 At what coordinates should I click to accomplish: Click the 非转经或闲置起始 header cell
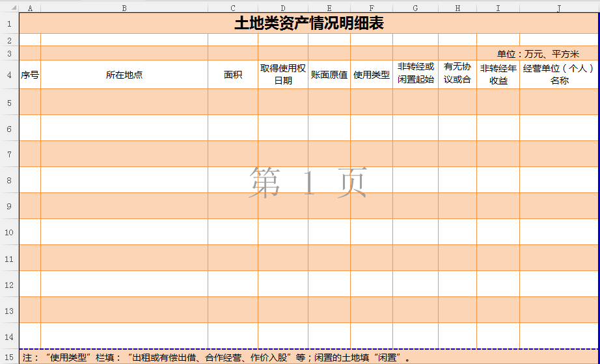[x=415, y=75]
